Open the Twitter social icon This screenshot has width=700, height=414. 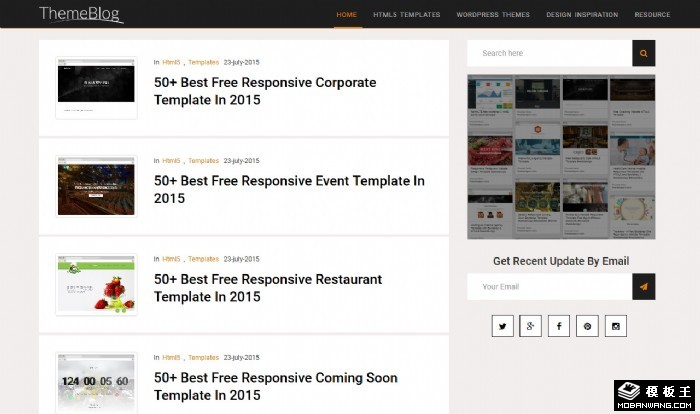point(502,325)
